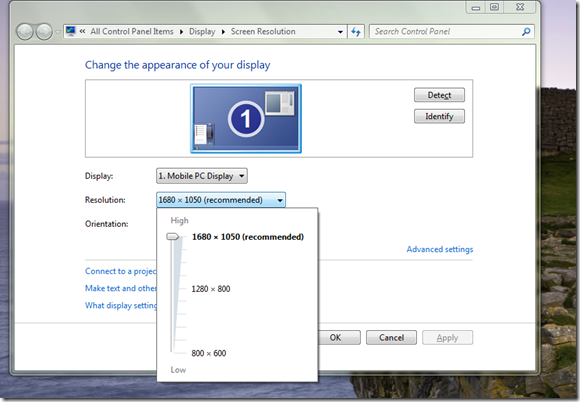Image resolution: width=580 pixels, height=402 pixels.
Task: Choose 800 × 600 on the resolution slider
Action: [209, 353]
